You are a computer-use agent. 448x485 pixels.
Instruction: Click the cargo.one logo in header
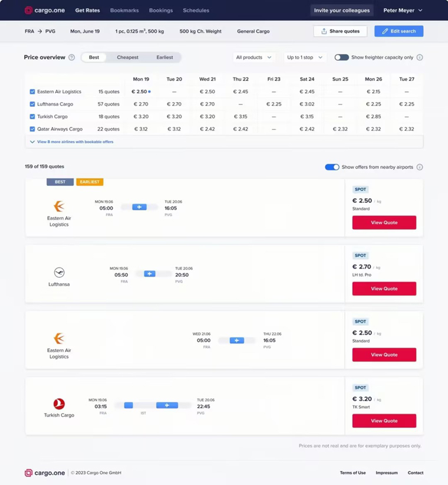(x=45, y=10)
